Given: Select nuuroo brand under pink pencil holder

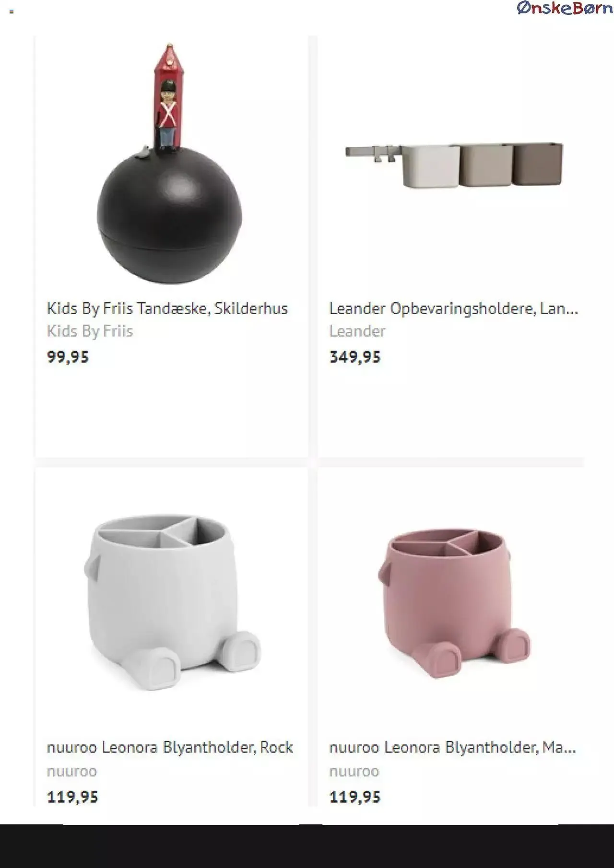Looking at the screenshot, I should (x=354, y=772).
